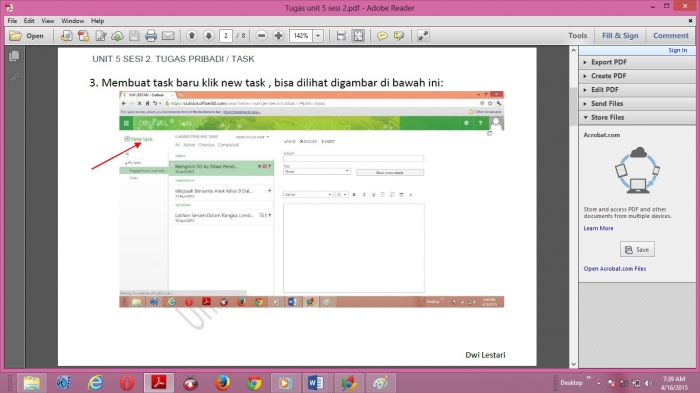Click the Learn More link
The image size is (700, 393).
click(598, 228)
